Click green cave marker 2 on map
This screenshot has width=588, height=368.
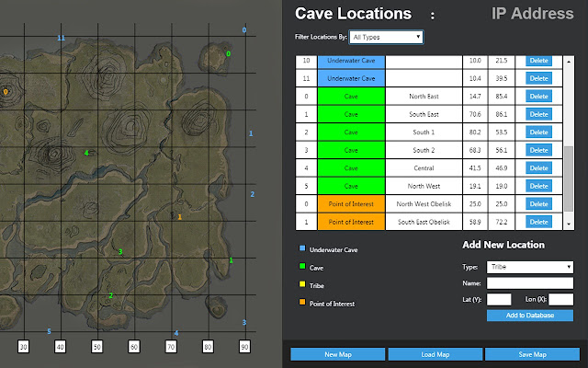tap(110, 295)
